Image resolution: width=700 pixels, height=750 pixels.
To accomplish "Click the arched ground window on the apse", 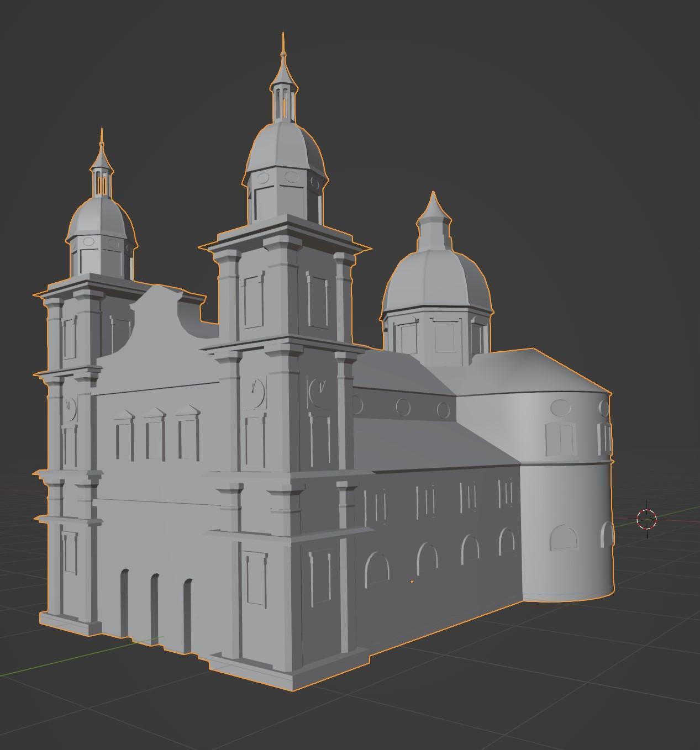I will (x=564, y=537).
